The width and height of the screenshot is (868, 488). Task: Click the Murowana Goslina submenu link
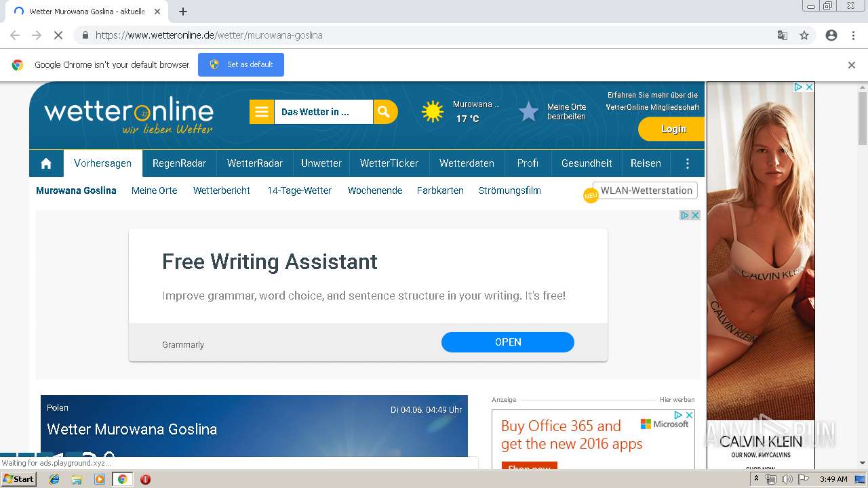pyautogui.click(x=76, y=190)
